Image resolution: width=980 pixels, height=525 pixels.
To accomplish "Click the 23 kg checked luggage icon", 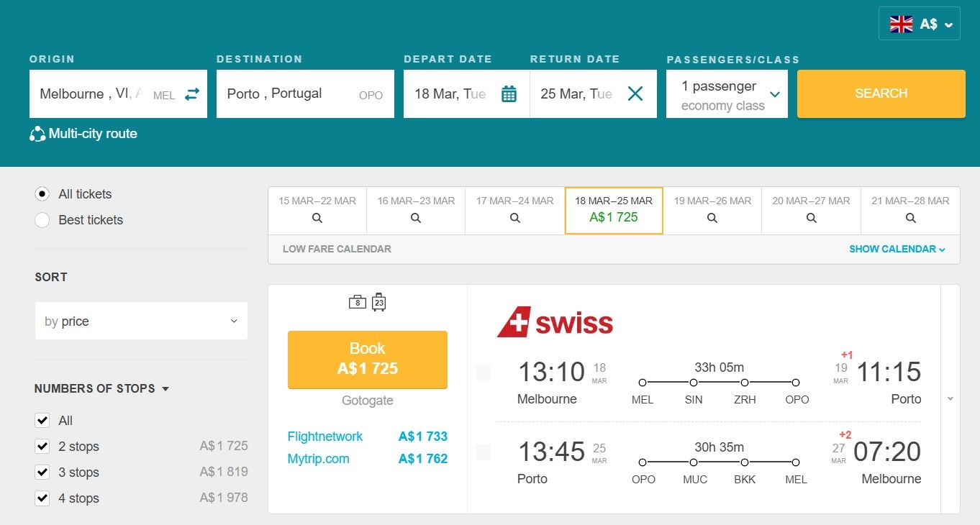I will tap(379, 303).
